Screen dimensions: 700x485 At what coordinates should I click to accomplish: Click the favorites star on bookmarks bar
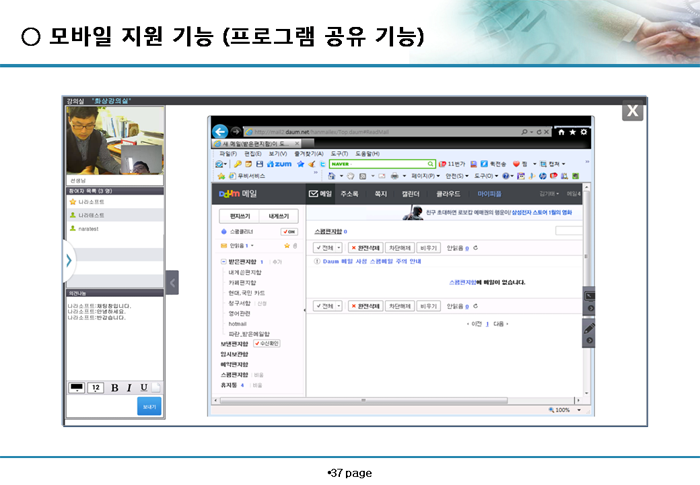click(221, 176)
